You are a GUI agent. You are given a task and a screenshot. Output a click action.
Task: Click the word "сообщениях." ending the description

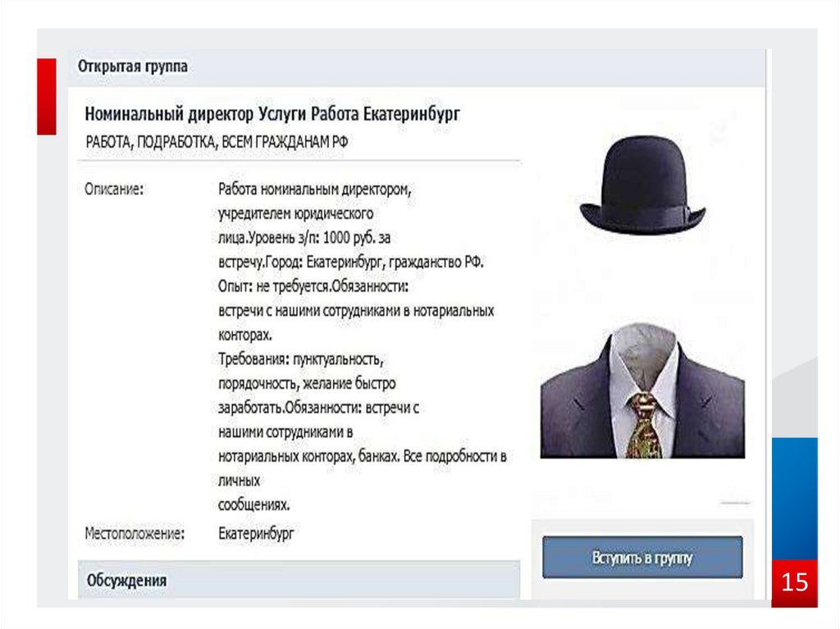(254, 504)
